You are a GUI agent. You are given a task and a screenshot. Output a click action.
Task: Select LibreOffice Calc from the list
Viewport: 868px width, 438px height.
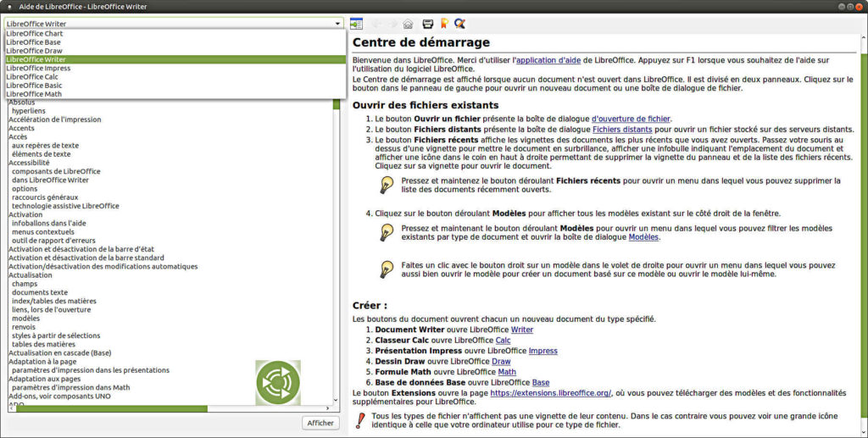pos(175,77)
